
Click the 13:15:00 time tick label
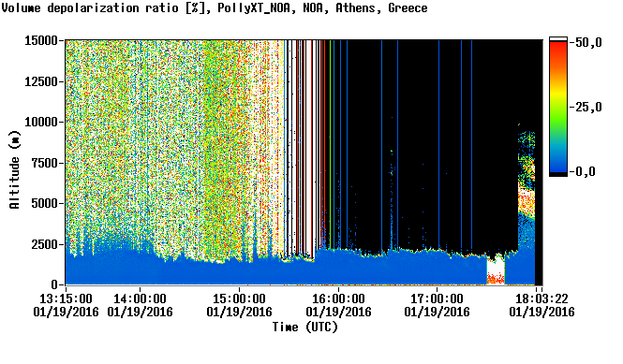point(66,298)
